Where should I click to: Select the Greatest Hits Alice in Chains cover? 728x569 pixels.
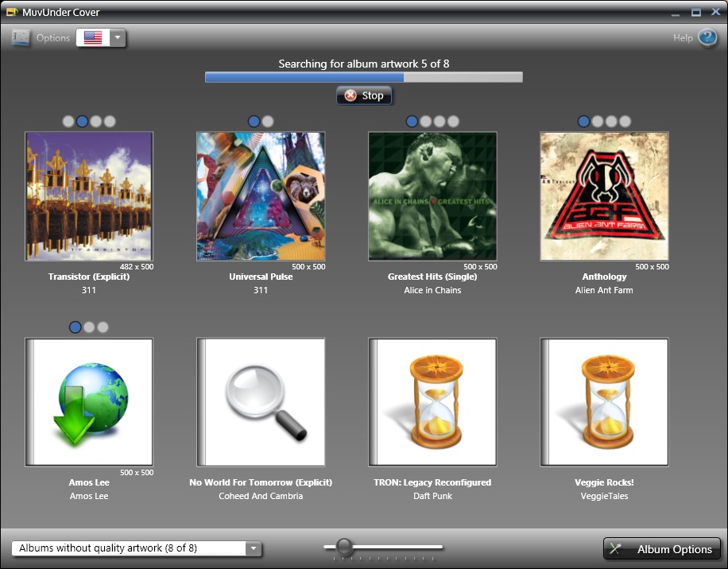432,196
